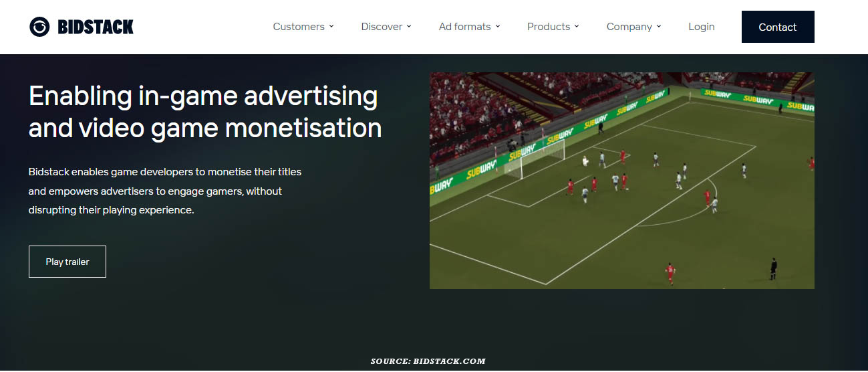The height and width of the screenshot is (372, 868).
Task: Click the Contact button
Action: pos(778,27)
